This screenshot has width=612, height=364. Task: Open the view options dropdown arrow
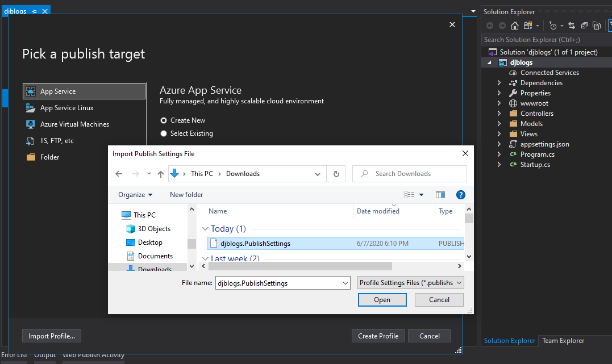(421, 195)
